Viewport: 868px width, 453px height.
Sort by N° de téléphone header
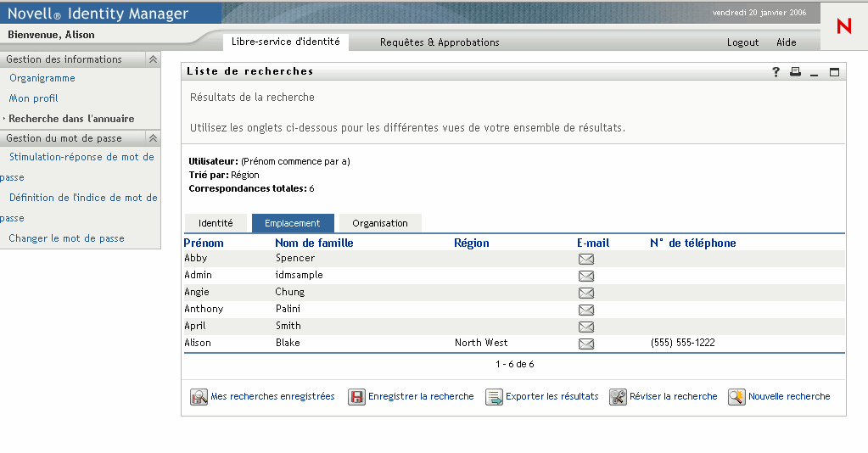coord(692,243)
